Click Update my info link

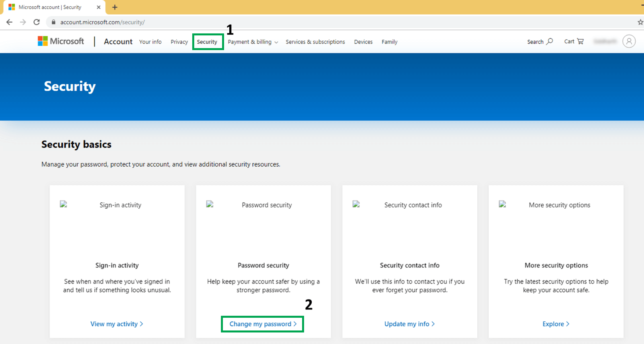point(409,324)
